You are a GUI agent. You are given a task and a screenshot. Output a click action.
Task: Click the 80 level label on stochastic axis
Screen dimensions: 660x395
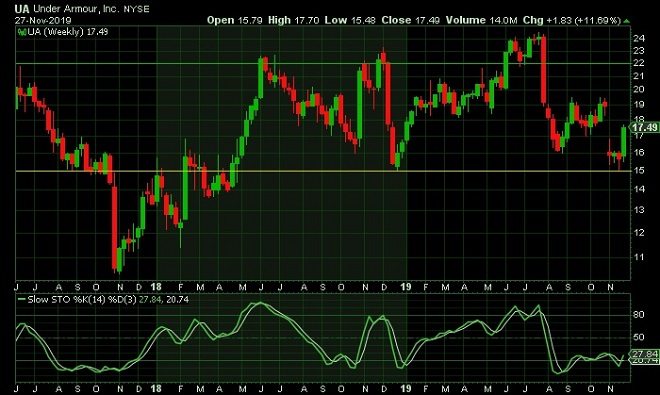(639, 315)
